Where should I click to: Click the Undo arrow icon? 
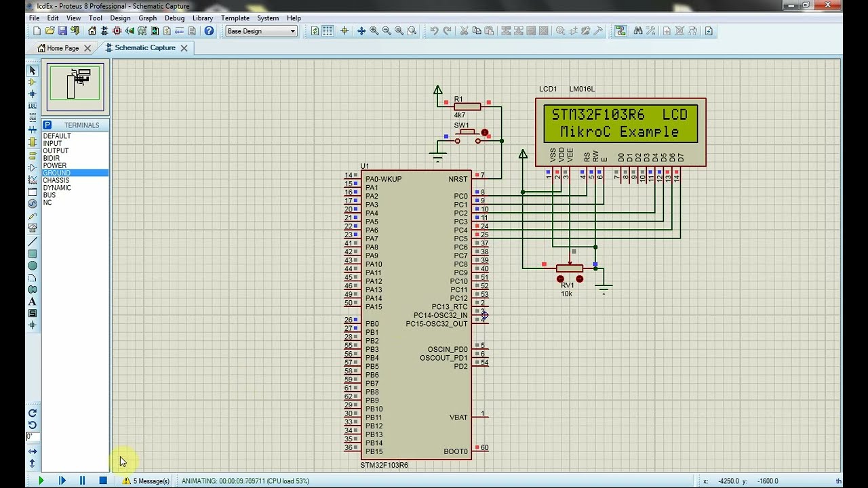tap(434, 31)
